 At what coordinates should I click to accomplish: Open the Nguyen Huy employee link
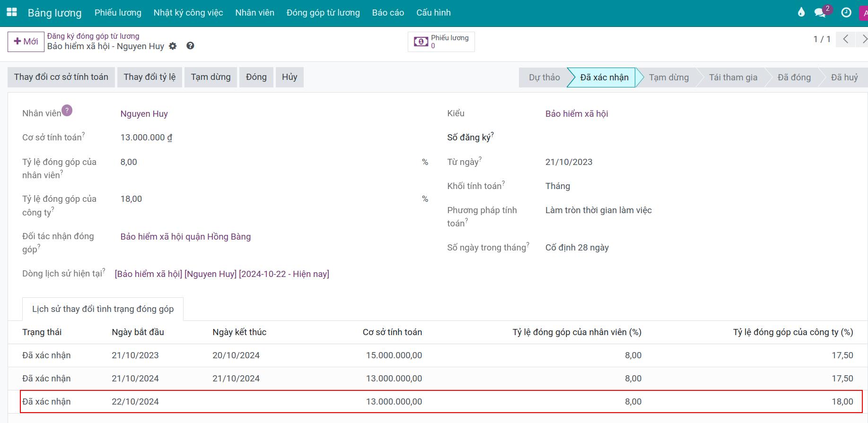(144, 114)
